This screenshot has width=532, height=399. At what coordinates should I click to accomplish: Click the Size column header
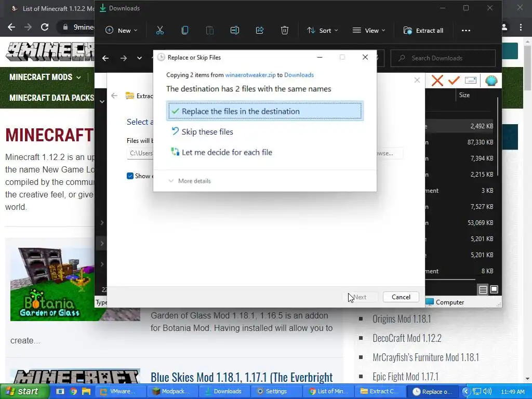click(464, 95)
